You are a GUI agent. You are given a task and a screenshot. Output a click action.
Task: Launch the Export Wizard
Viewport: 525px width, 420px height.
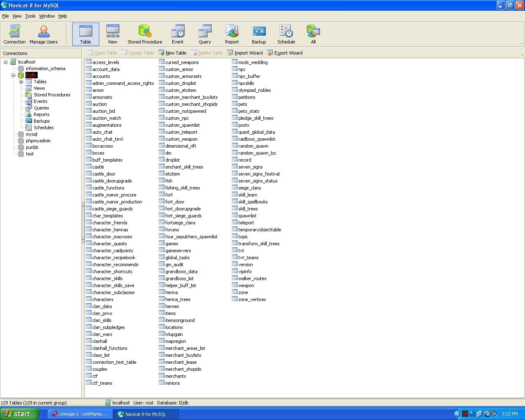coord(285,53)
